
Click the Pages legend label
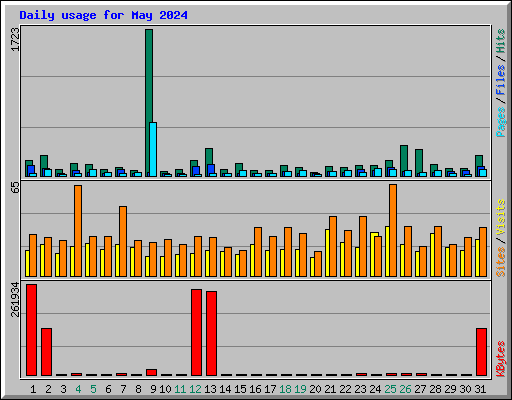[500, 122]
